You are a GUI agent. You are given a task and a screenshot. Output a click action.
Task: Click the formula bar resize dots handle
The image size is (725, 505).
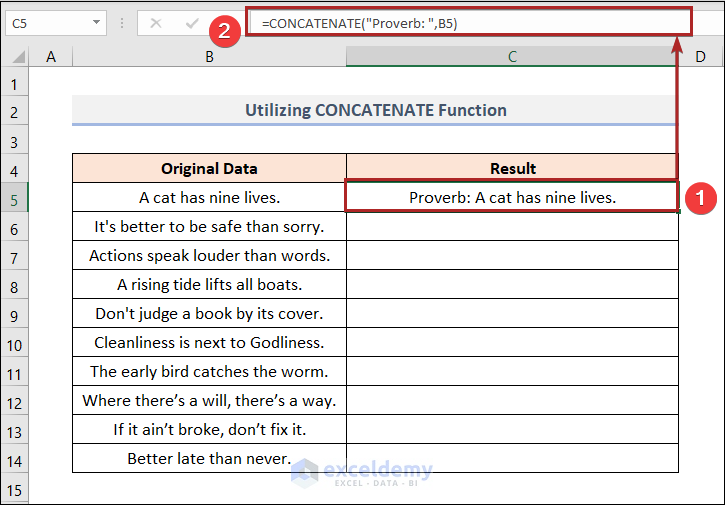121,23
